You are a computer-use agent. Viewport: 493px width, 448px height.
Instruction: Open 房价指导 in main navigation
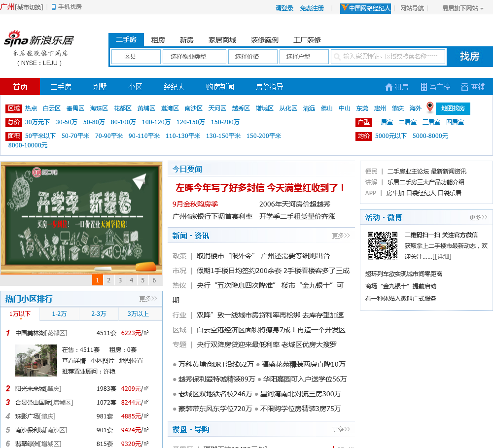[x=269, y=87]
